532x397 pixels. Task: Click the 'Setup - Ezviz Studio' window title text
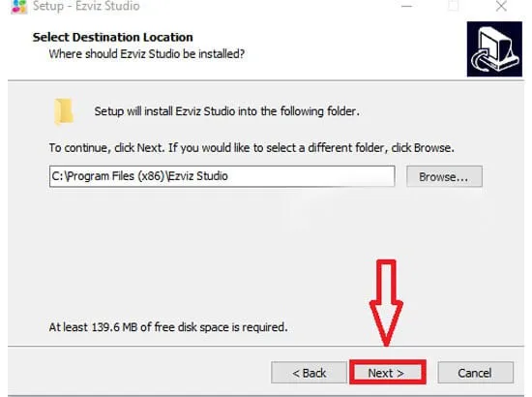point(86,6)
